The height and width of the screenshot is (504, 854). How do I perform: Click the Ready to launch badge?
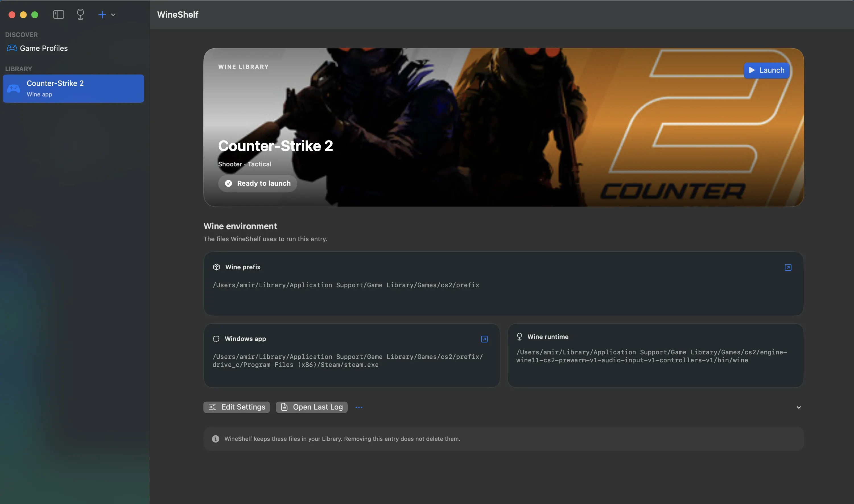point(257,183)
